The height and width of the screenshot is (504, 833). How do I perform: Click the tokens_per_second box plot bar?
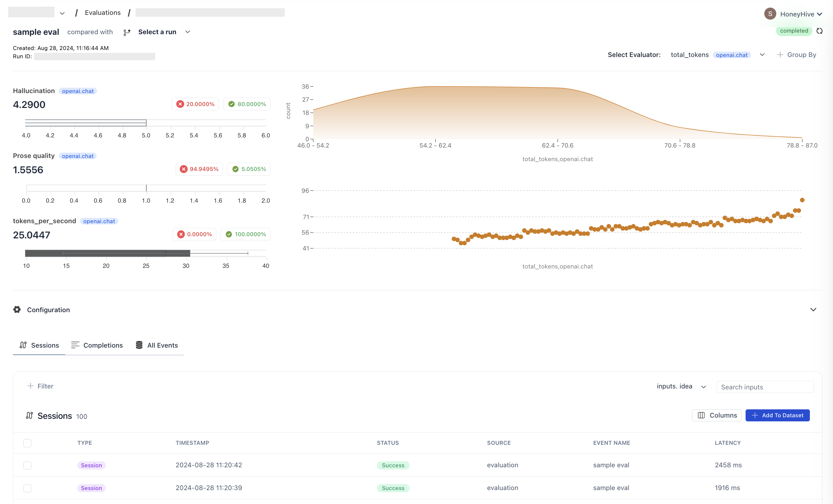point(107,253)
